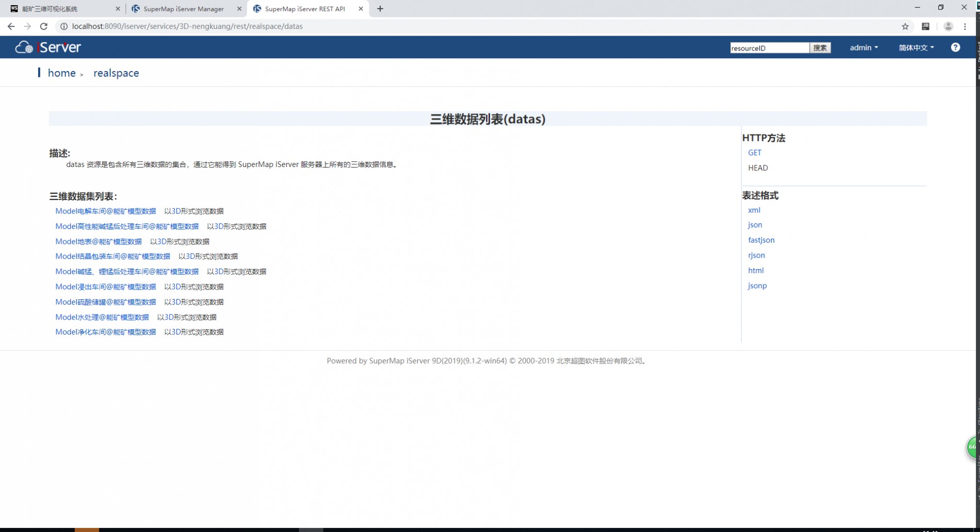This screenshot has width=980, height=532.
Task: Choose jsonp representation format
Action: point(757,286)
